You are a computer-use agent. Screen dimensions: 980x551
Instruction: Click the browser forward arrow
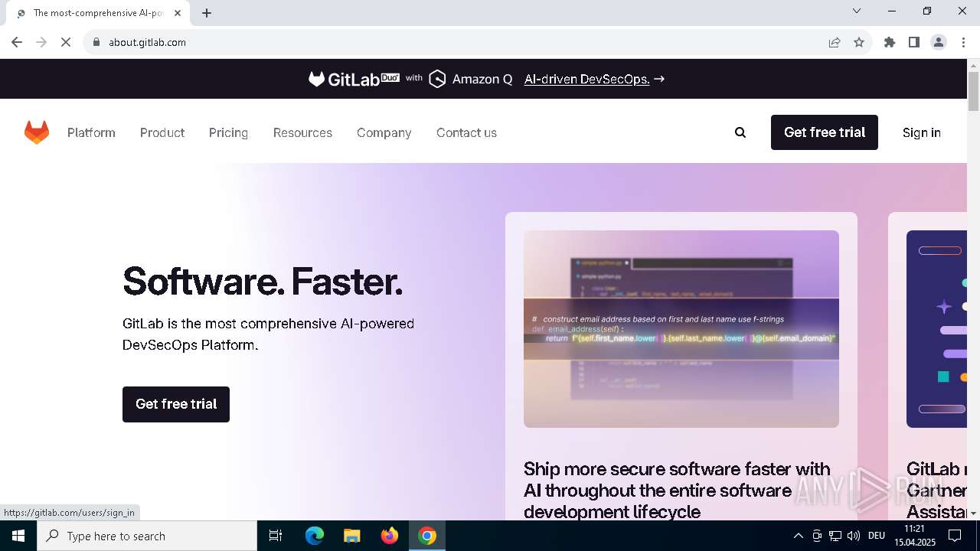[41, 42]
